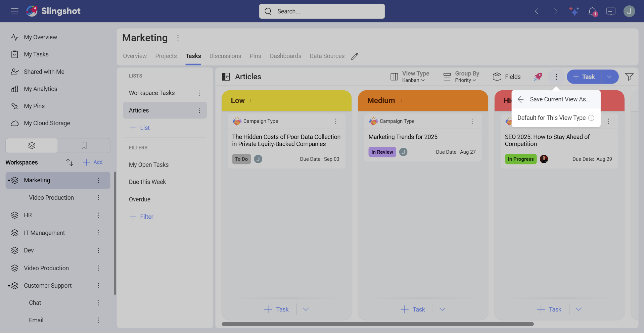
Task: Switch to the workspaces stack tab
Action: [x=31, y=145]
